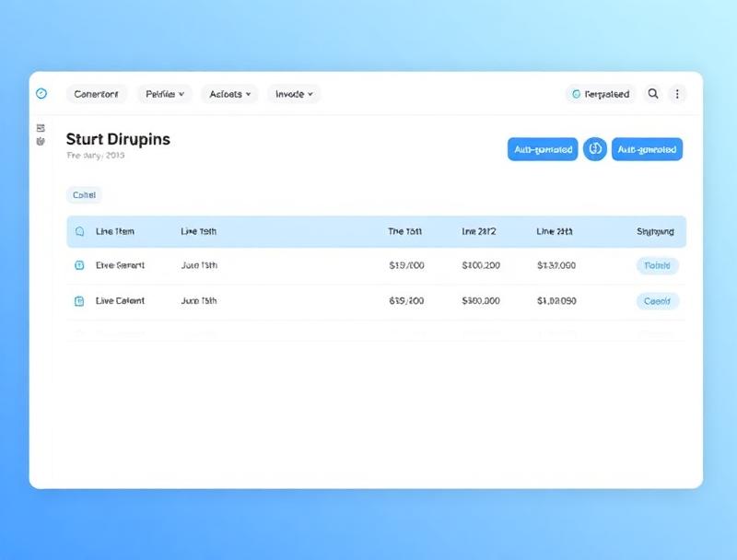The height and width of the screenshot is (560, 737).
Task: Sort by the Stajtqwnd column header
Action: point(655,231)
